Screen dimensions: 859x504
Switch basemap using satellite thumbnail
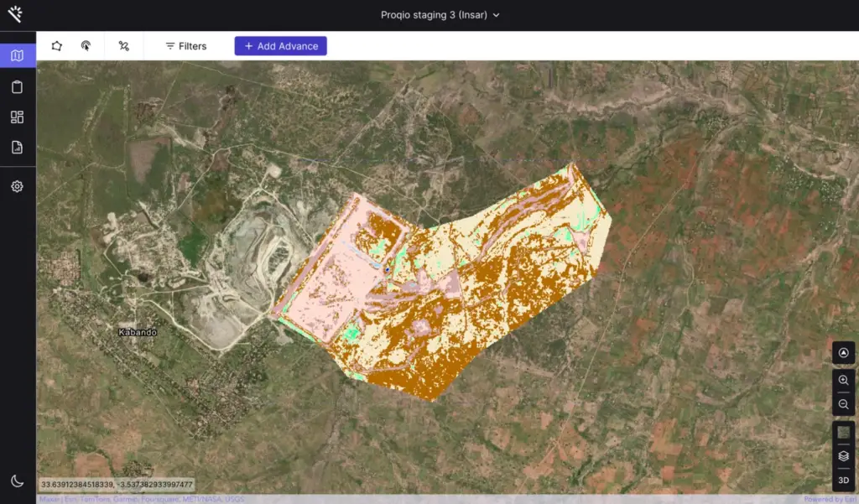tap(843, 433)
